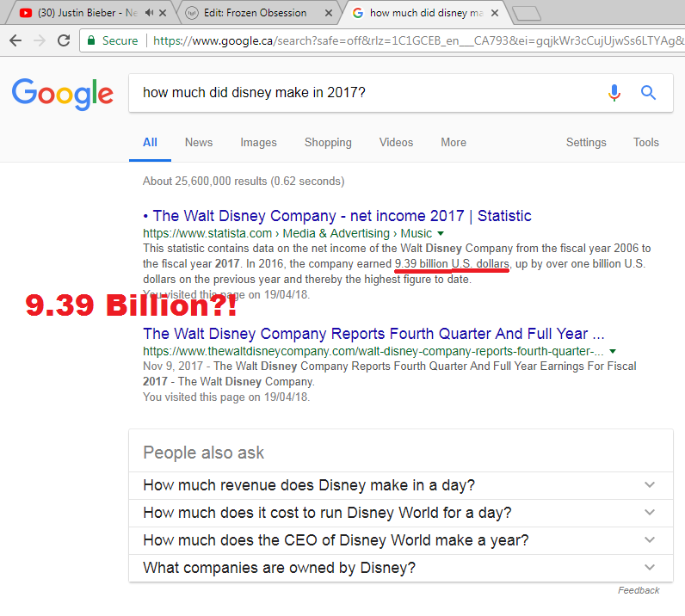
Task: Open Walt Disney net income Statista result
Action: [342, 216]
